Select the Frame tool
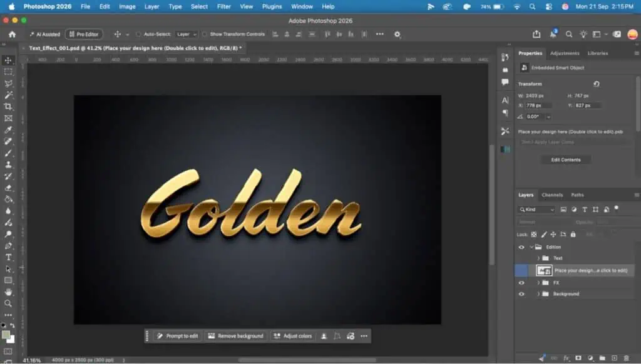Screen dimensions: 641x364 (x=8, y=118)
